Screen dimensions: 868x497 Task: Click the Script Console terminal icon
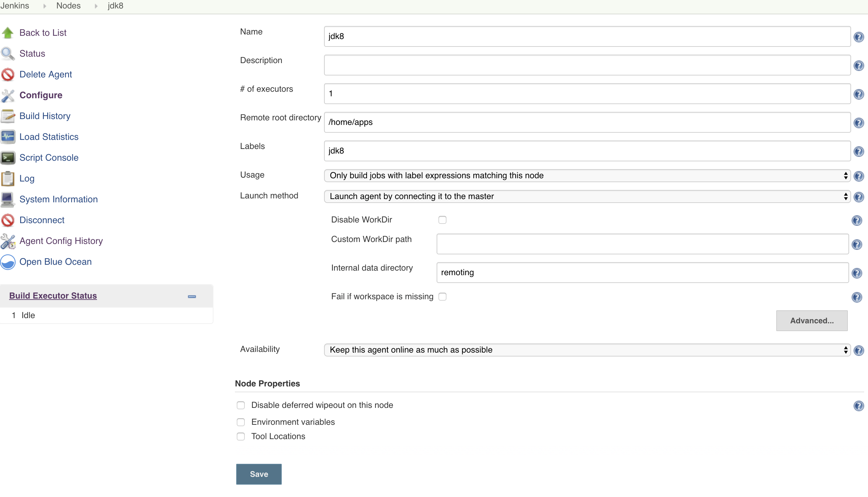point(7,158)
